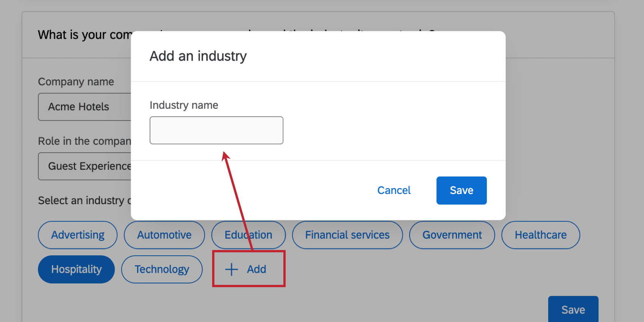Select the Government industry chip

tap(452, 235)
